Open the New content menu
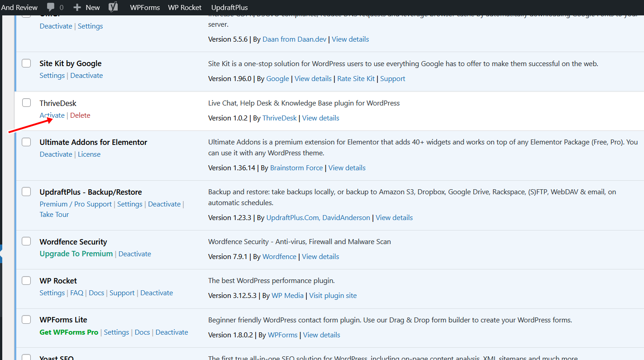The height and width of the screenshot is (360, 644). pyautogui.click(x=86, y=8)
